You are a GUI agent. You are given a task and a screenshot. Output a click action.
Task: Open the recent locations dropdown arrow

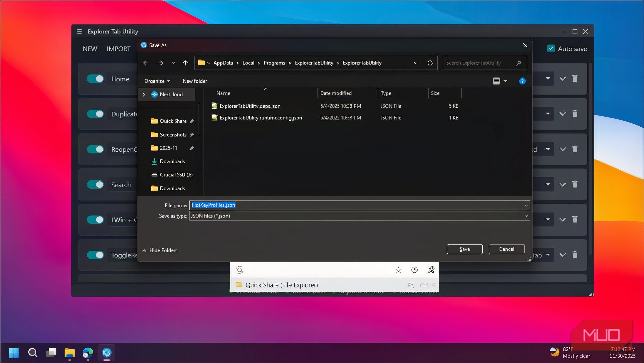click(x=173, y=63)
